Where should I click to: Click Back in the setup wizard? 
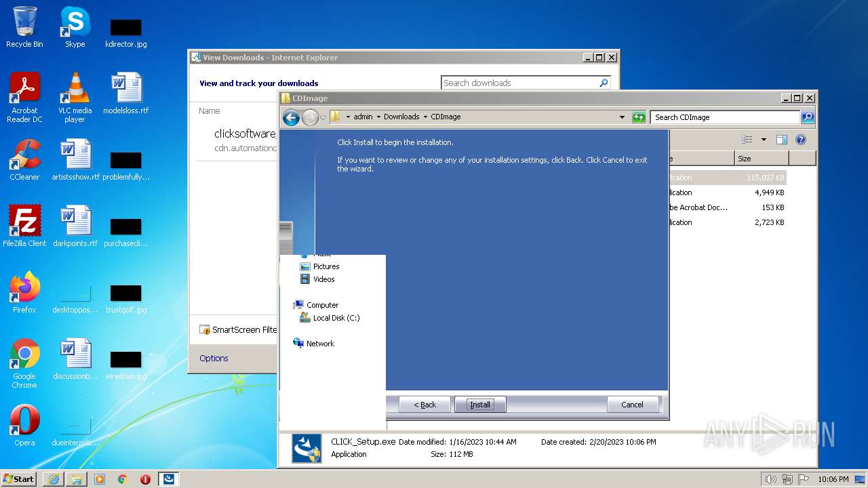click(425, 405)
